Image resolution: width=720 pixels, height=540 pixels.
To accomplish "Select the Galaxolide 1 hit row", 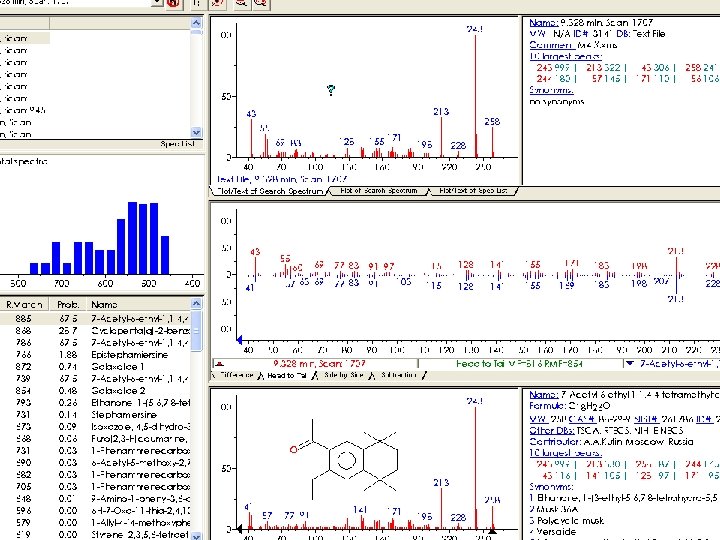I will [95, 366].
